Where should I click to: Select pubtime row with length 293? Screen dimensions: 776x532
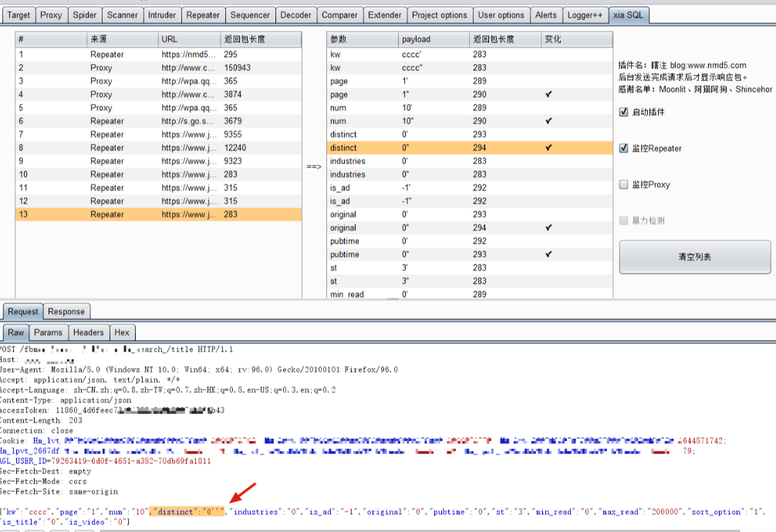pyautogui.click(x=470, y=255)
